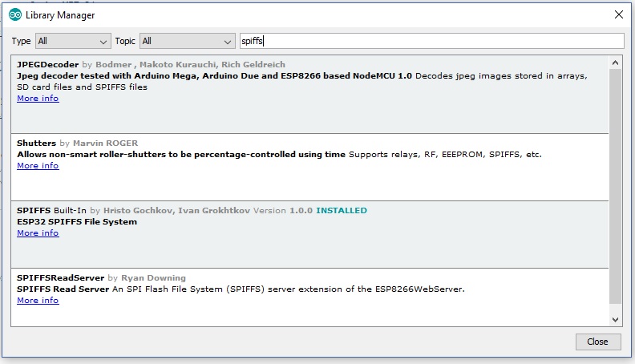The width and height of the screenshot is (635, 364).
Task: Click the search field containing spiffs
Action: tap(431, 41)
